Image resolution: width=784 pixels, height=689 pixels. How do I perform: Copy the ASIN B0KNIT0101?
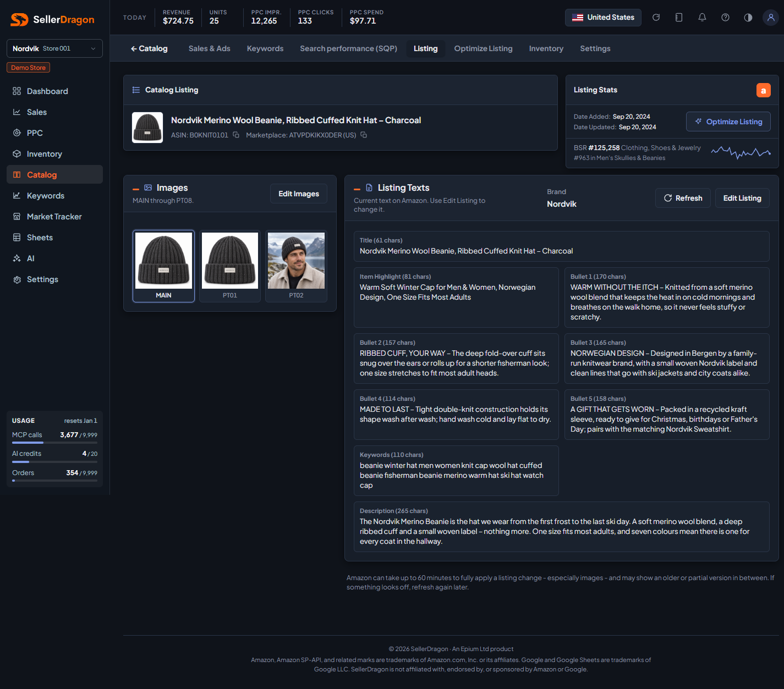pos(236,135)
